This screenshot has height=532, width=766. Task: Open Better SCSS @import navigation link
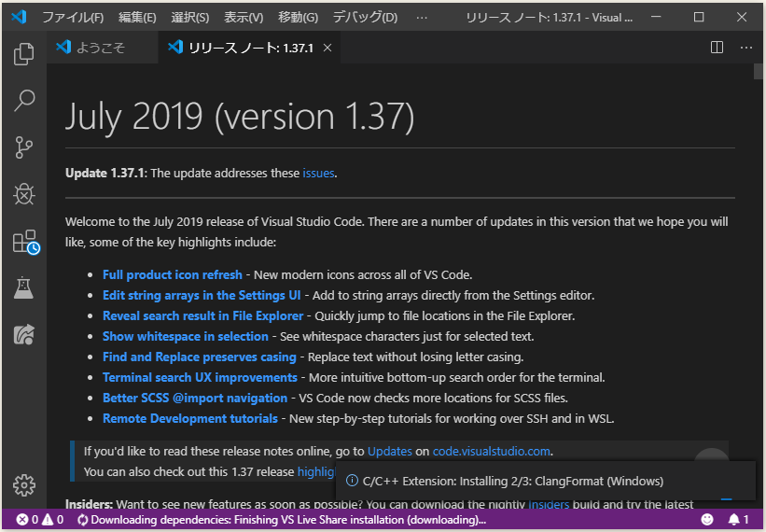[195, 398]
